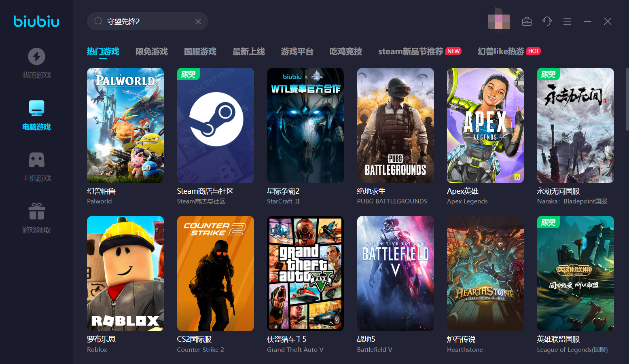Open the toolbox briefcase icon

tap(527, 21)
